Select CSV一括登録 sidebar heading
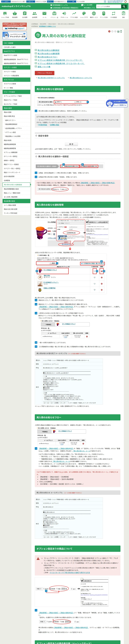 click(x=16, y=43)
